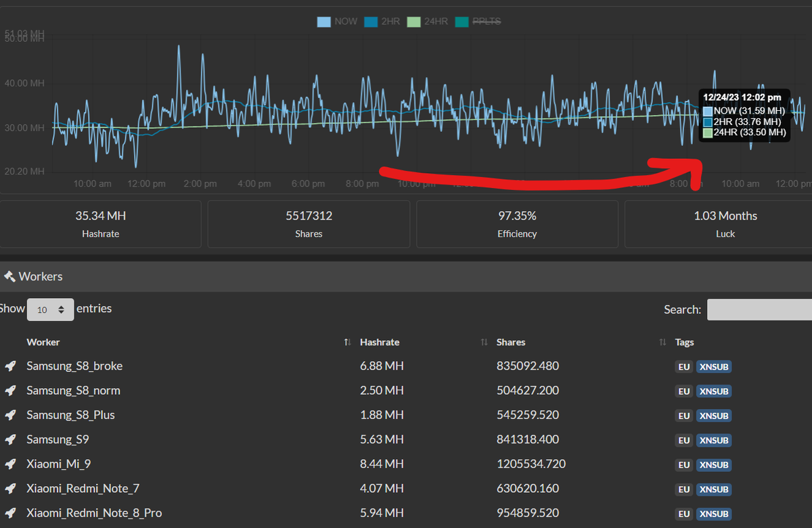The width and height of the screenshot is (812, 528).
Task: Click the XNSUB tag on Xiaomi_Redmi_Note_8_Pro row
Action: pyautogui.click(x=714, y=514)
